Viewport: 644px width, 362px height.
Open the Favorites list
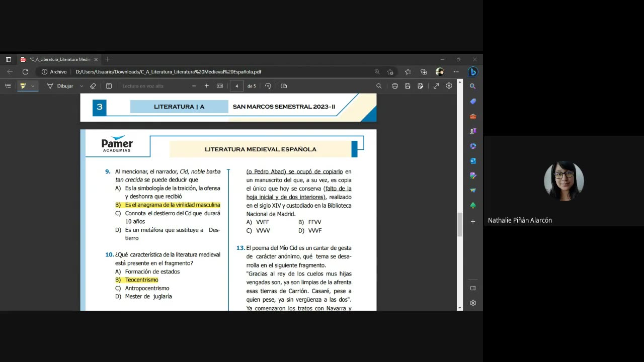(408, 72)
